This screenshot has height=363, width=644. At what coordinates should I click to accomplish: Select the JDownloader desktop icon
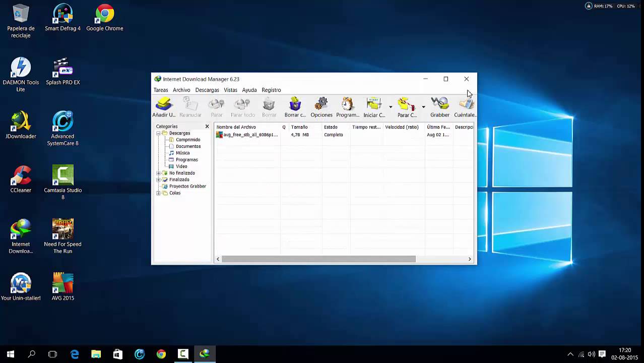(x=21, y=126)
